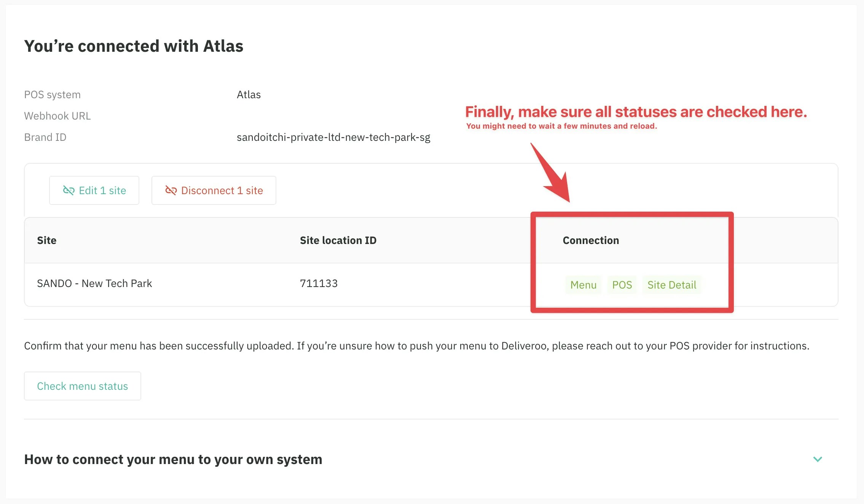Click the unlink icon in Disconnect 1 site

click(171, 190)
